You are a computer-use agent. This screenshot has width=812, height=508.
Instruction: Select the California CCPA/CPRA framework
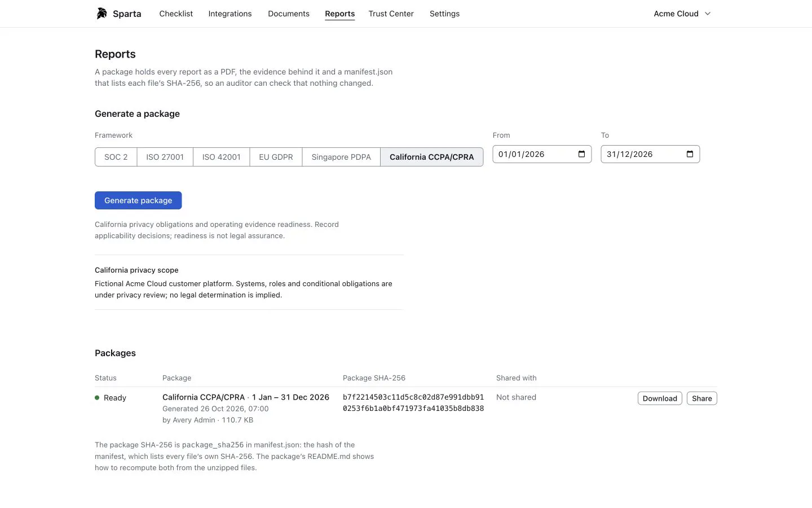point(432,157)
